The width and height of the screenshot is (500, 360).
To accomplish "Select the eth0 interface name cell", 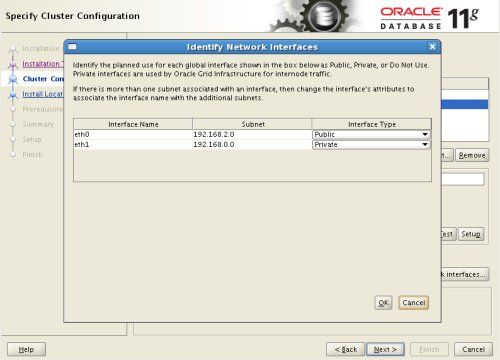I will [133, 134].
